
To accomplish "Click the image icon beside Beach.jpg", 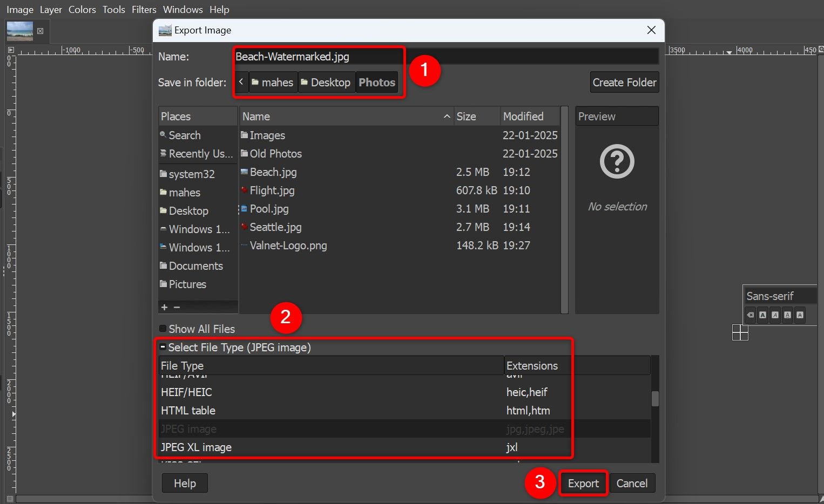I will 245,172.
